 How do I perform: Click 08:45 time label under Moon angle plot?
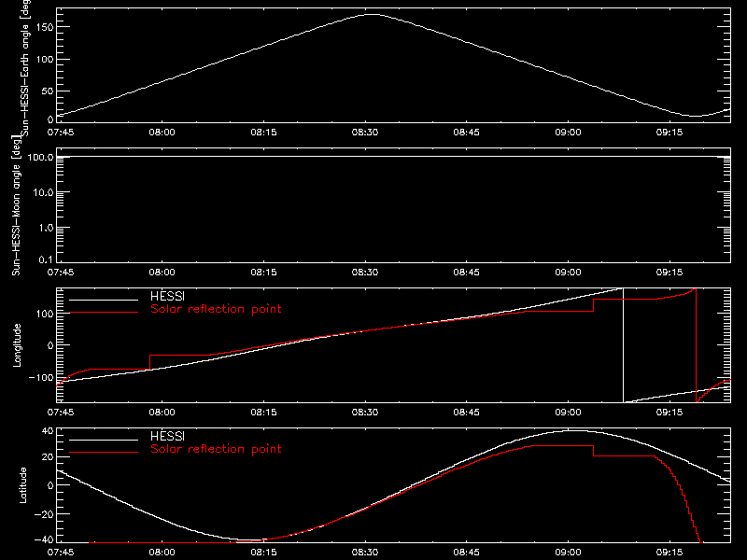(466, 272)
